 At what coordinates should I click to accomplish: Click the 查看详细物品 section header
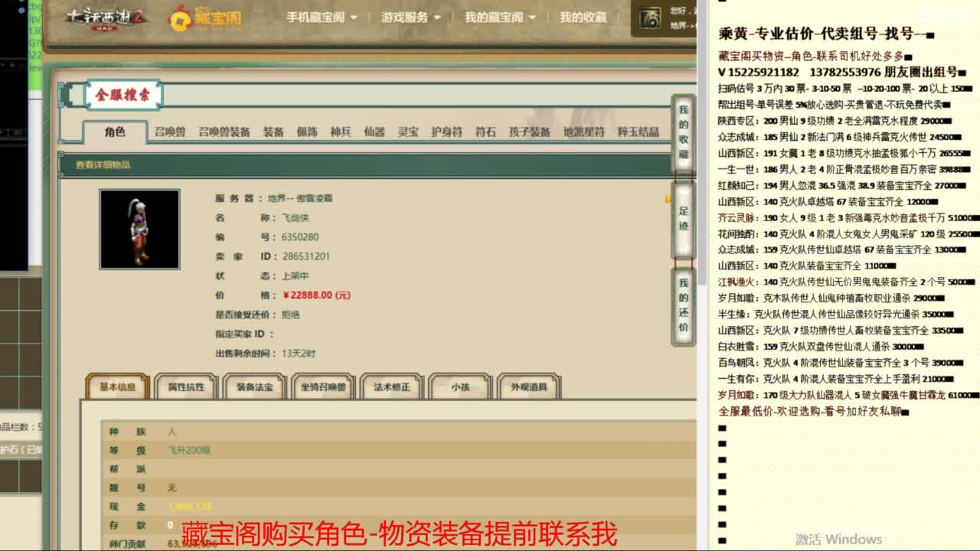103,165
